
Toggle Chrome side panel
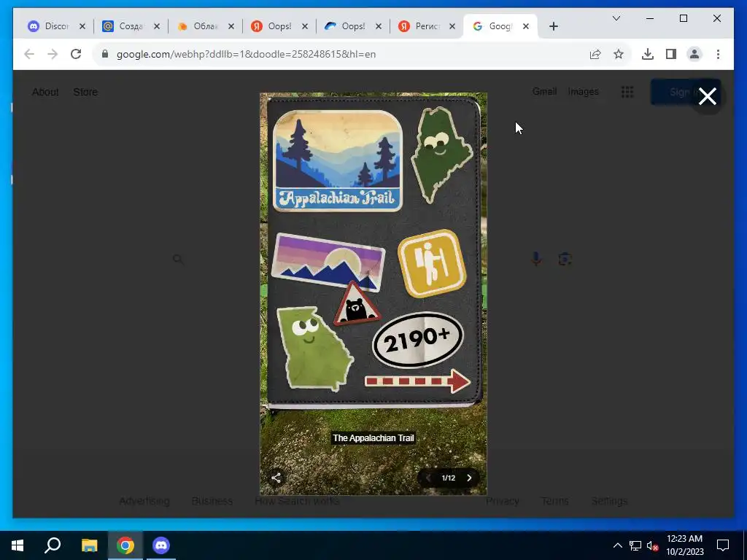(x=671, y=54)
